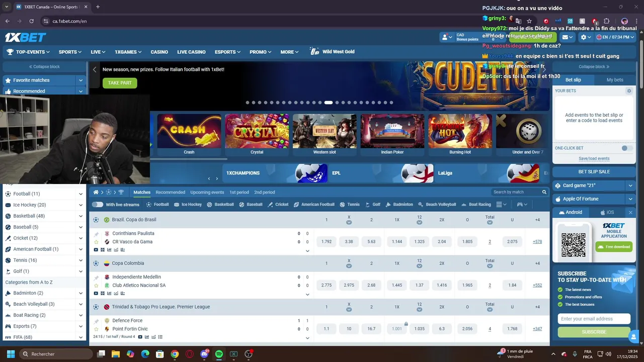Image resolution: width=644 pixels, height=362 pixels.
Task: Bookmark page with the star icon
Action: tap(529, 21)
